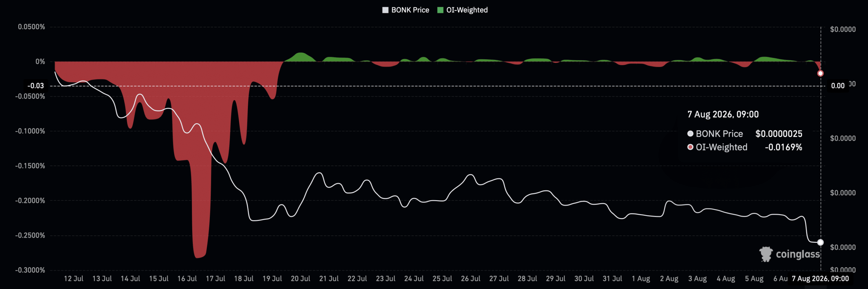Click the '3 Aug' x-axis label
This screenshot has width=868, height=289.
[697, 278]
